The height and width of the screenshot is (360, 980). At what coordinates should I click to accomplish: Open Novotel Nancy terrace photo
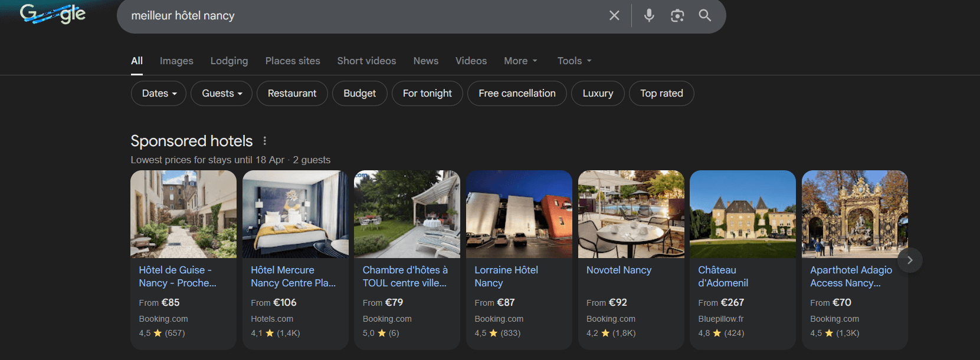631,214
